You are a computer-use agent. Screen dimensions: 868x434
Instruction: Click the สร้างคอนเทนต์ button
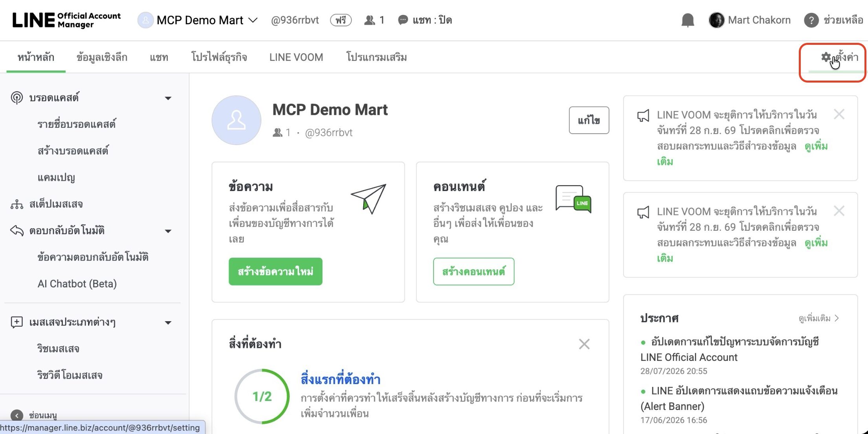pyautogui.click(x=473, y=272)
